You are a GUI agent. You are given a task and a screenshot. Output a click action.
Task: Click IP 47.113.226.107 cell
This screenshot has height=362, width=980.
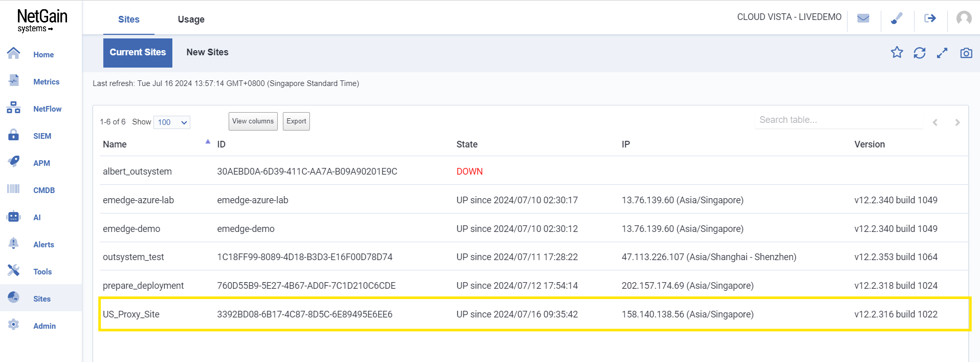coord(709,257)
